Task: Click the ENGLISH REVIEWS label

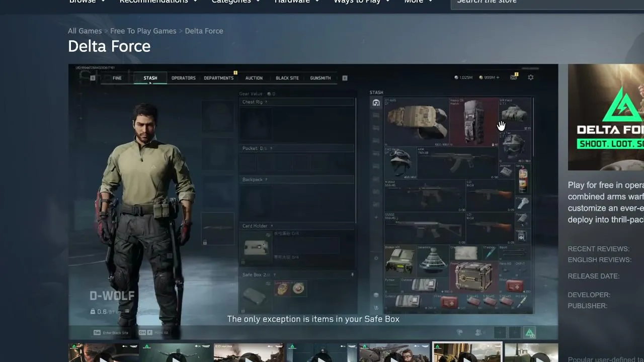Action: (600, 260)
